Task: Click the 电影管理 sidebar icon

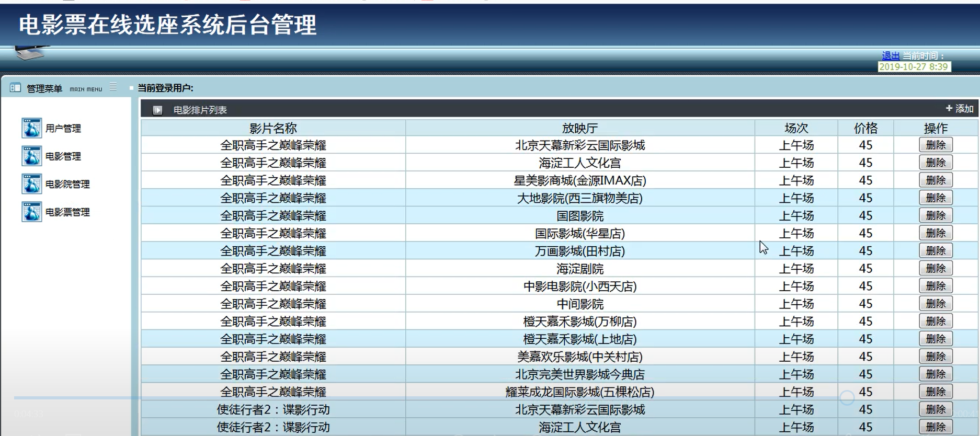Action: (31, 156)
